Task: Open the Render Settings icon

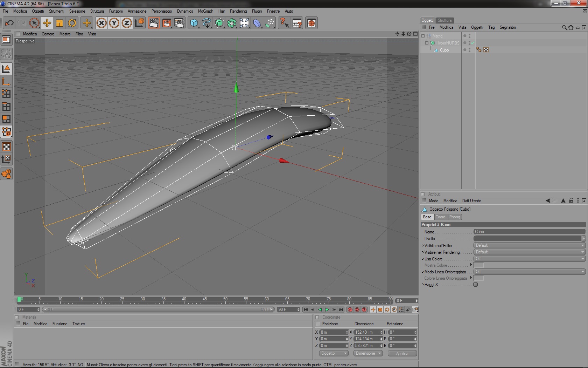Action: tap(179, 23)
